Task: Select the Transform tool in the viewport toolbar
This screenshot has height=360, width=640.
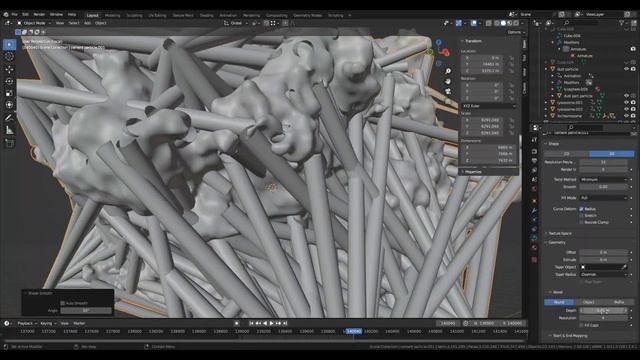Action: (9, 105)
